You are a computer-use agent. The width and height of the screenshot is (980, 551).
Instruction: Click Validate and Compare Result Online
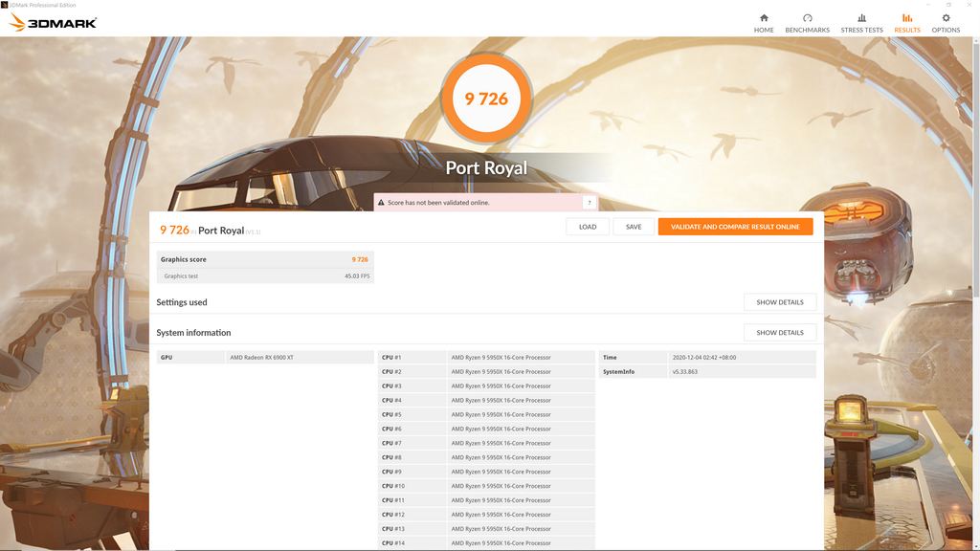point(735,227)
